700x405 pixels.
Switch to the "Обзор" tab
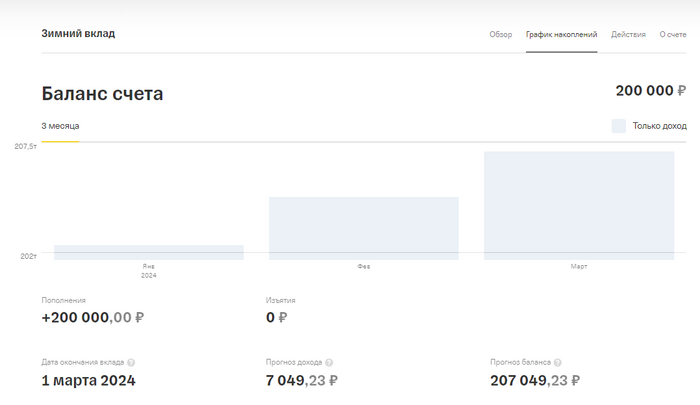pyautogui.click(x=500, y=34)
